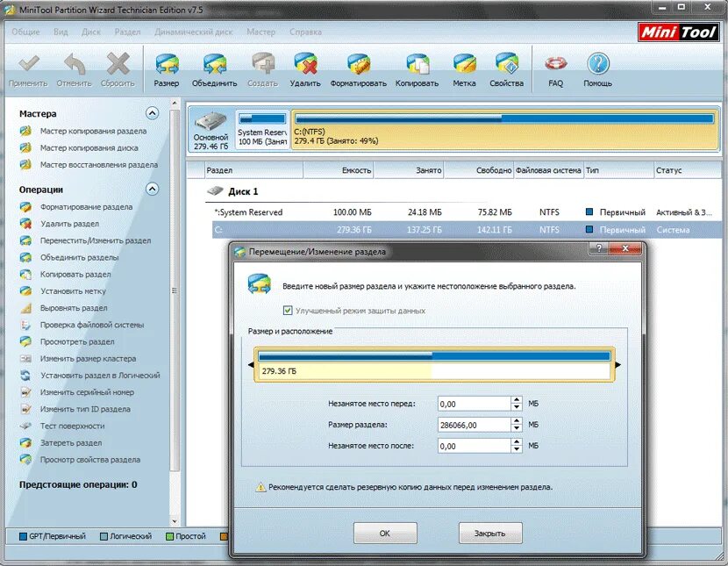Click the Размер раздела value field
Image resolution: width=728 pixels, height=566 pixels.
click(x=474, y=425)
